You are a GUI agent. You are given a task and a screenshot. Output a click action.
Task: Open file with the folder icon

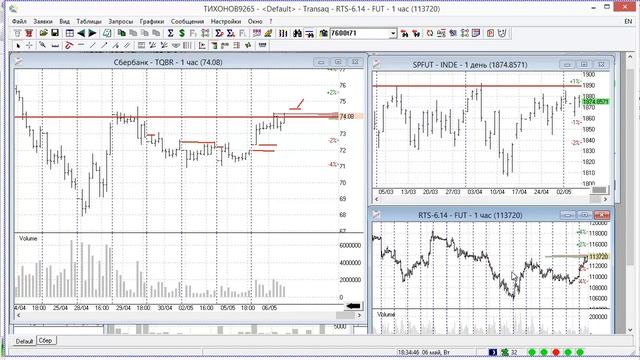point(44,33)
